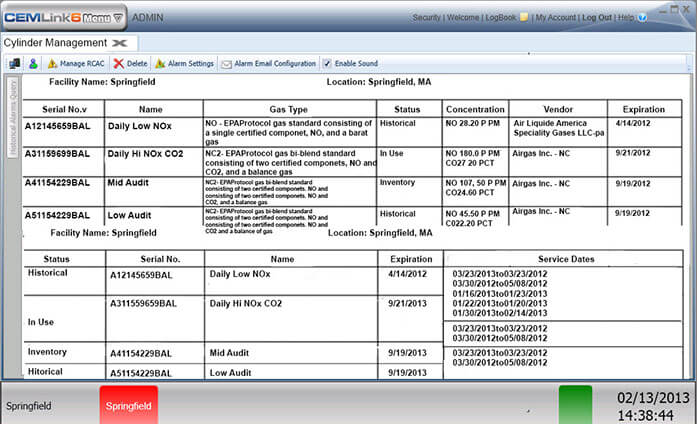This screenshot has width=697, height=424.
Task: Click Log Out
Action: point(597,17)
